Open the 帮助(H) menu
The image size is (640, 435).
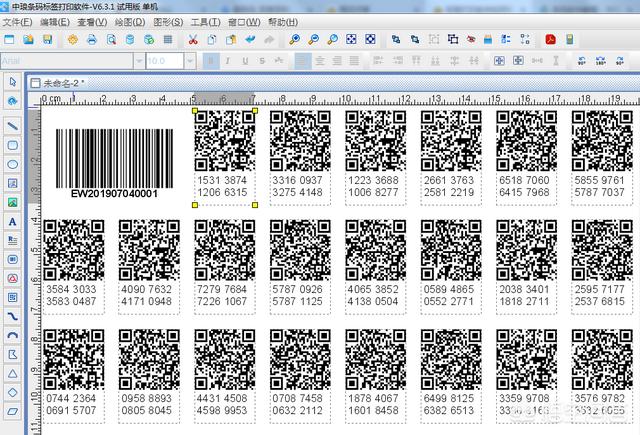pyautogui.click(x=283, y=22)
